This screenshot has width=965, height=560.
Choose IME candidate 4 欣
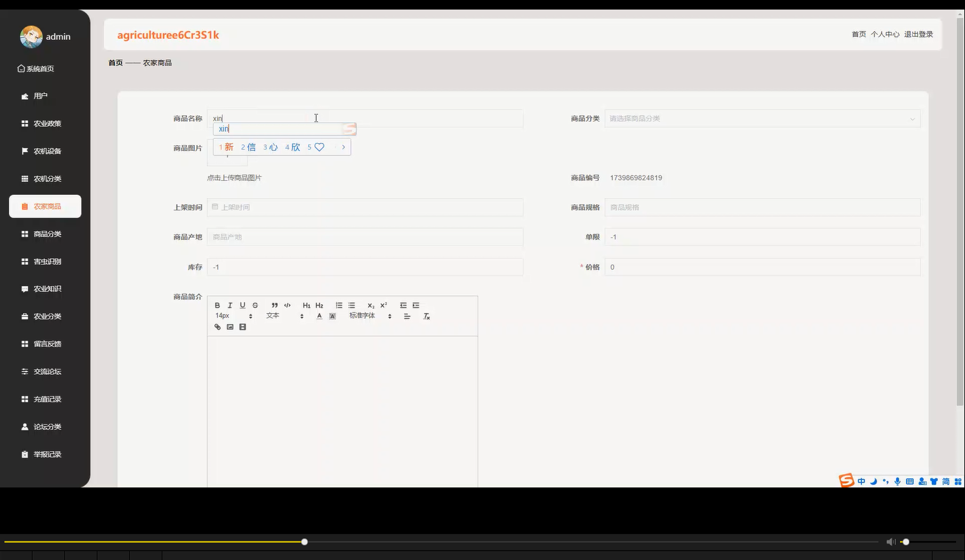coord(293,147)
